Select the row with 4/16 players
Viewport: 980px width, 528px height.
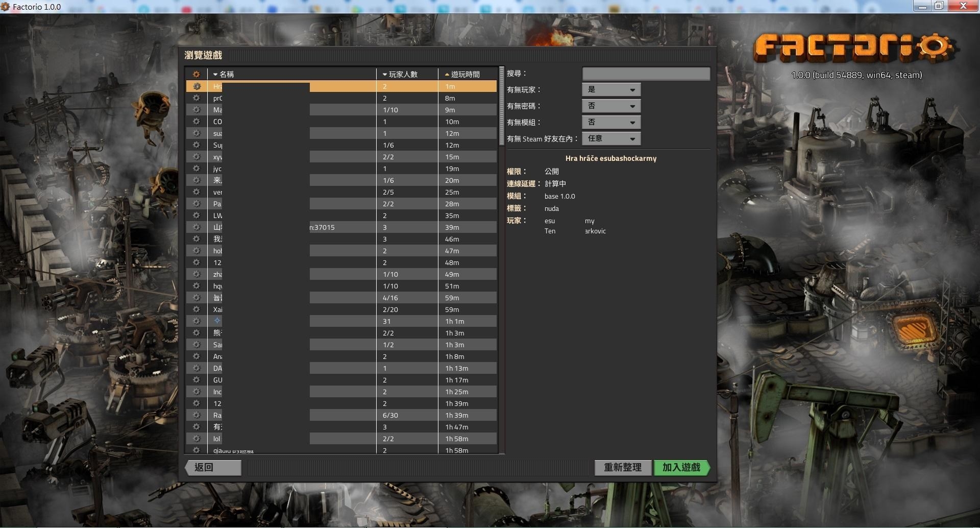click(341, 298)
